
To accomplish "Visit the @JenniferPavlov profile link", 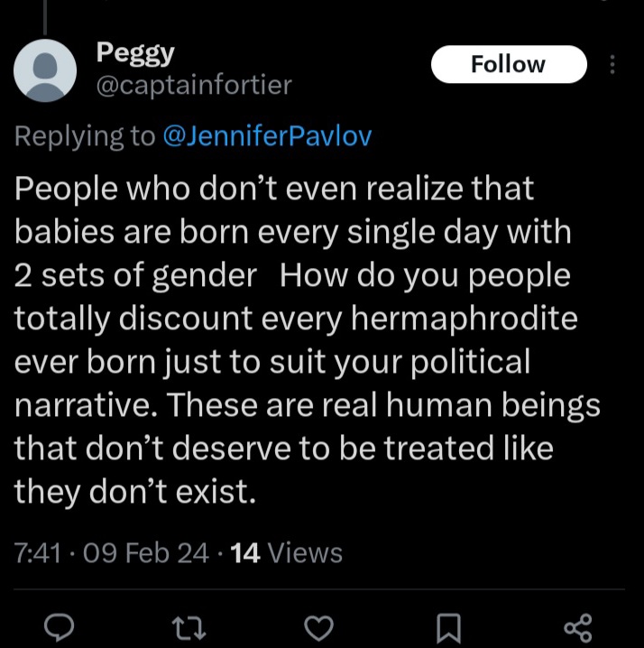I will pyautogui.click(x=267, y=135).
